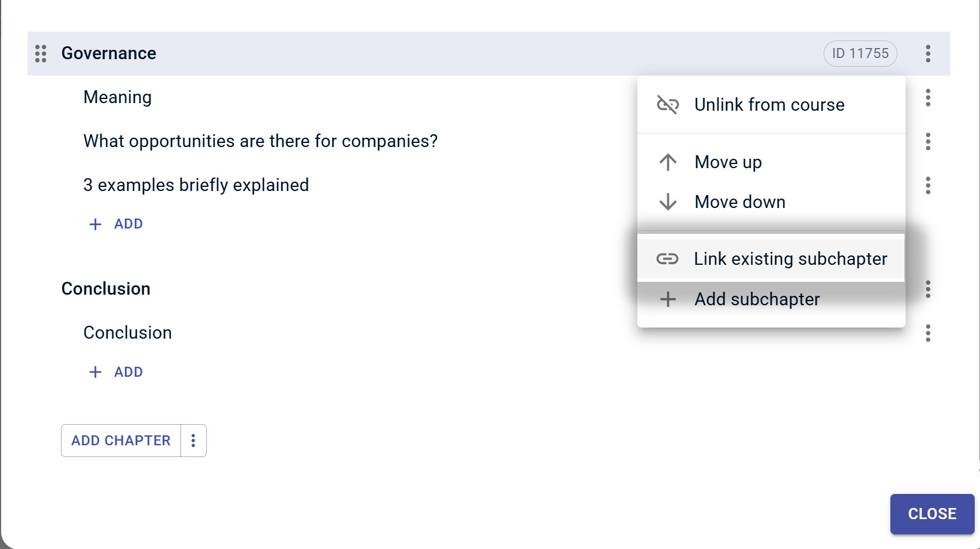Image resolution: width=980 pixels, height=549 pixels.
Task: Choose Move down in the menu
Action: 740,202
